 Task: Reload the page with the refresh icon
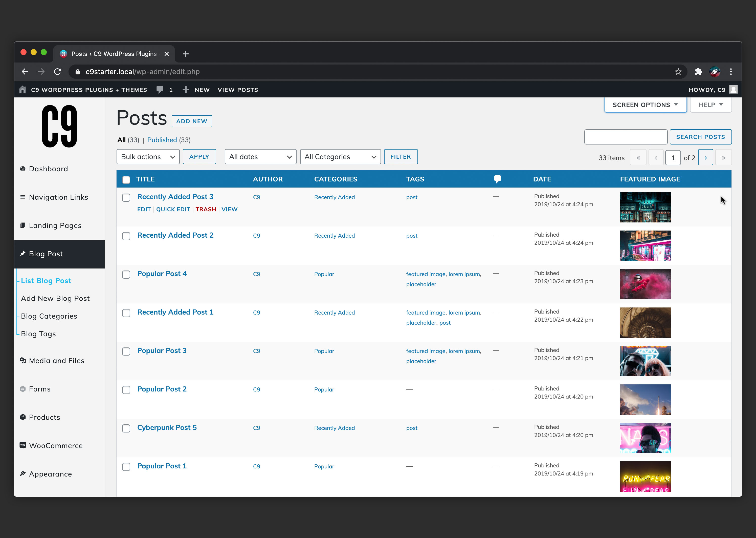pos(58,72)
